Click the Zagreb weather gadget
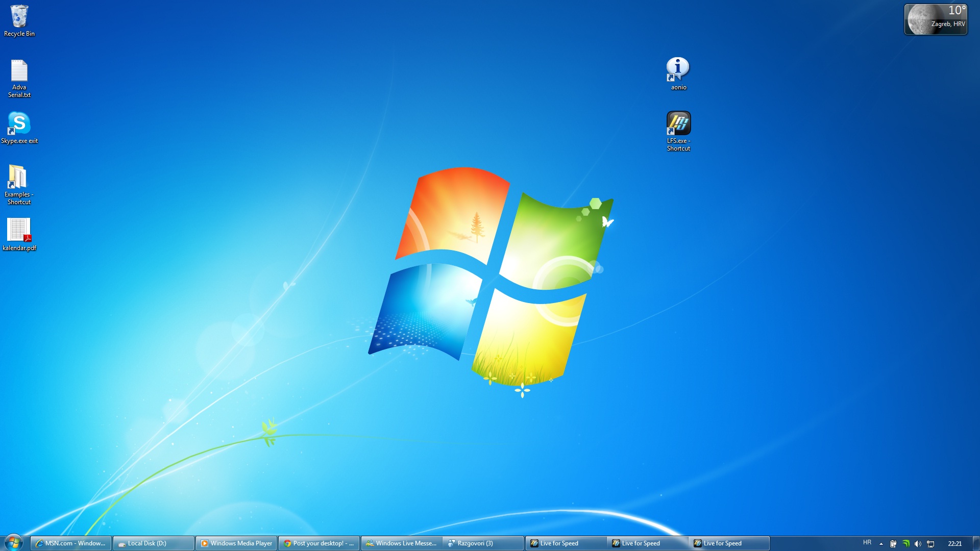 click(935, 19)
